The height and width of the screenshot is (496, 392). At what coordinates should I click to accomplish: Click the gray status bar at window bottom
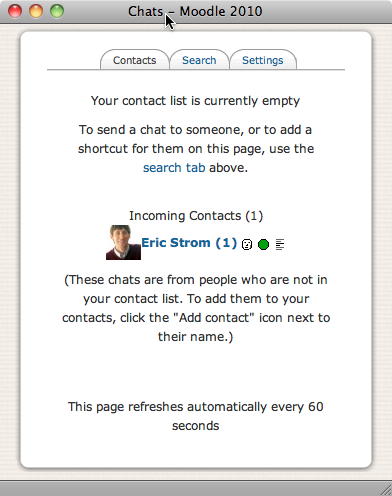point(196,488)
